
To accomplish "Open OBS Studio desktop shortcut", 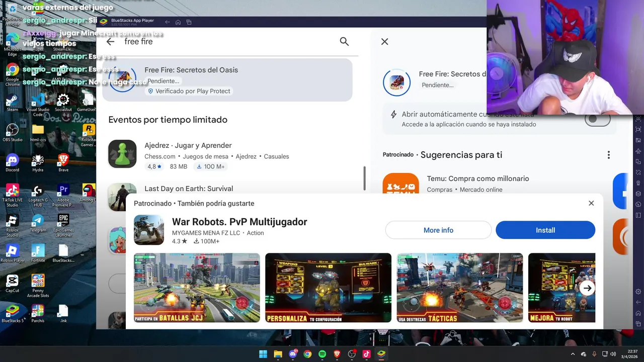I will click(12, 132).
